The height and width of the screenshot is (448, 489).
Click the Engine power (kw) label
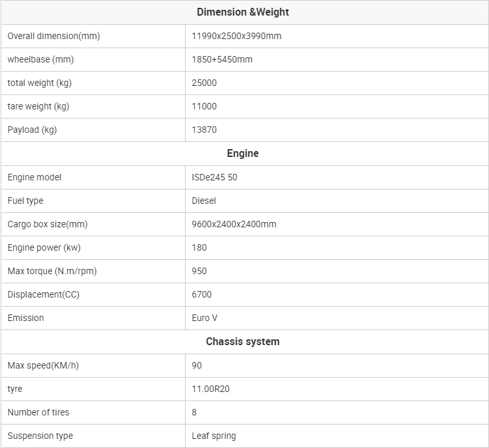click(x=44, y=247)
